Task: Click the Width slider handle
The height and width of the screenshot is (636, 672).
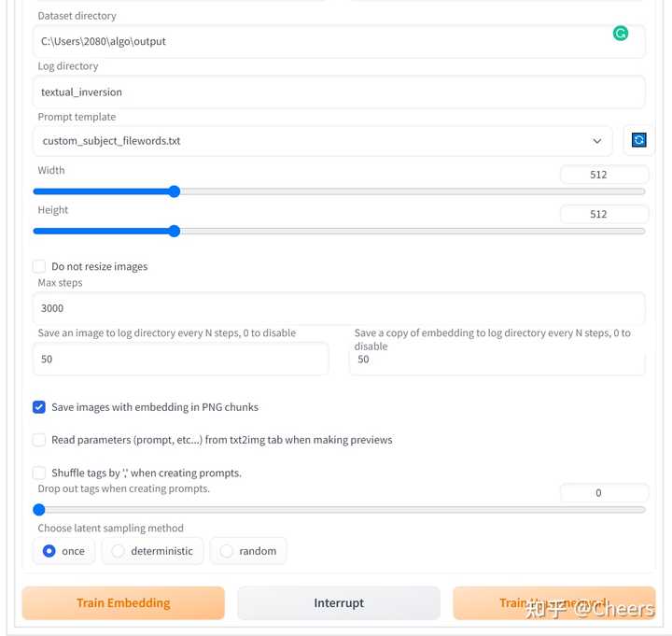Action: point(174,191)
